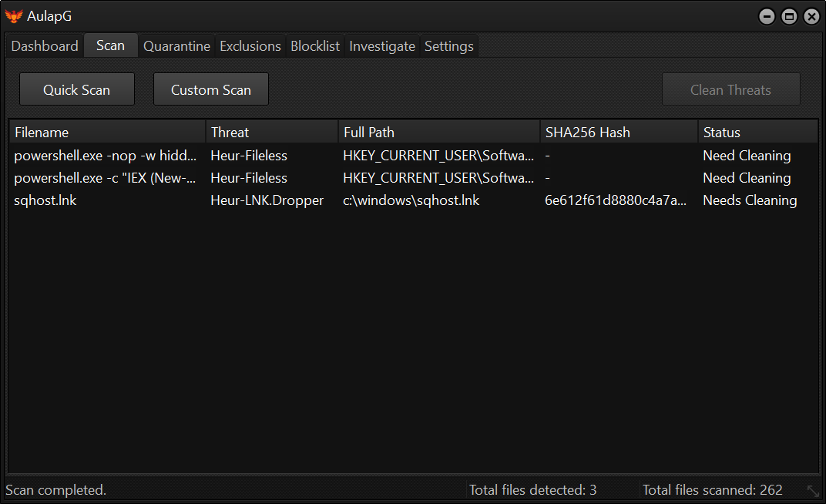Click the registry path in the 'powershell.exe -c' row
The width and height of the screenshot is (826, 504).
tap(438, 178)
